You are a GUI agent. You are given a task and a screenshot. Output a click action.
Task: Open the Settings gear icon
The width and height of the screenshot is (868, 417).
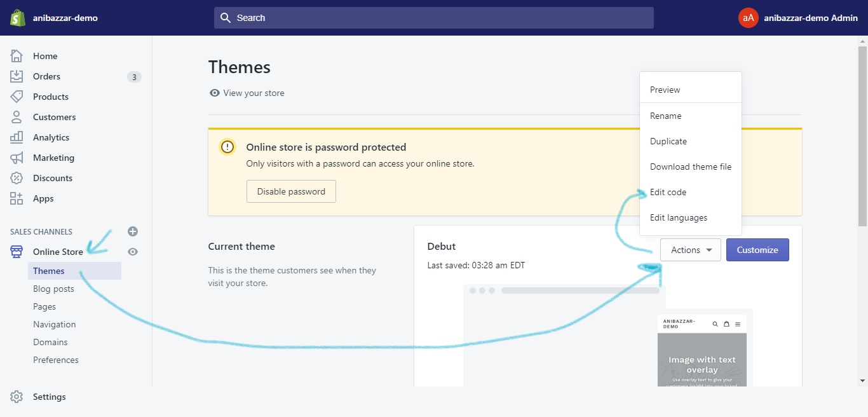tap(17, 397)
